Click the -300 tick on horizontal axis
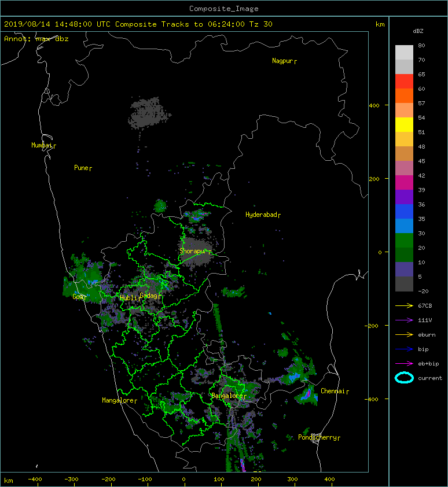Image resolution: width=448 pixels, height=487 pixels. [71, 479]
